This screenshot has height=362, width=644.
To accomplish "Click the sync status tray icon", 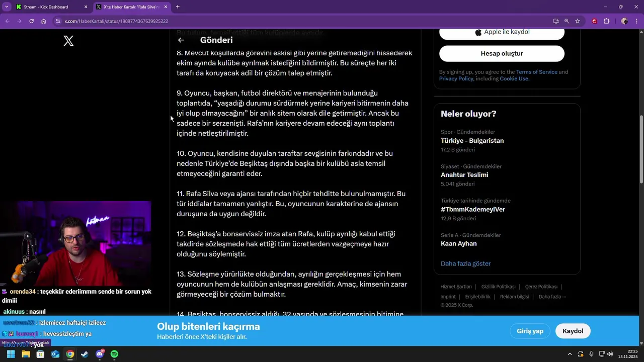I will point(581,354).
